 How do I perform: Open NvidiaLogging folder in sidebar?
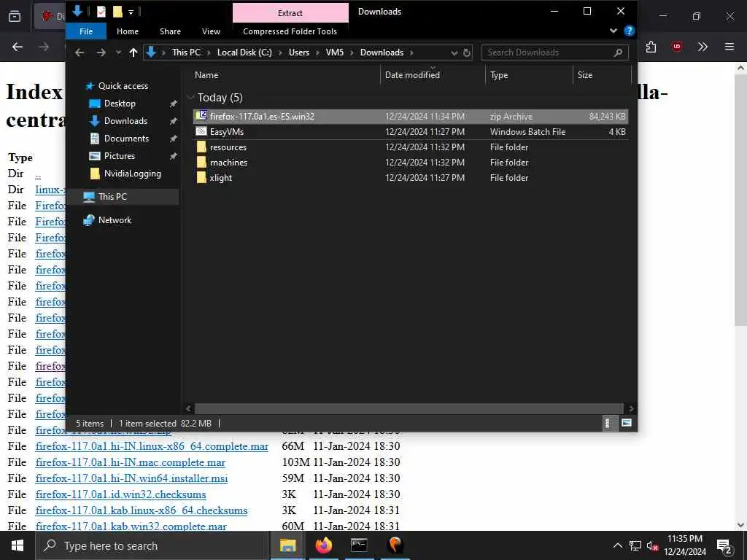point(133,174)
